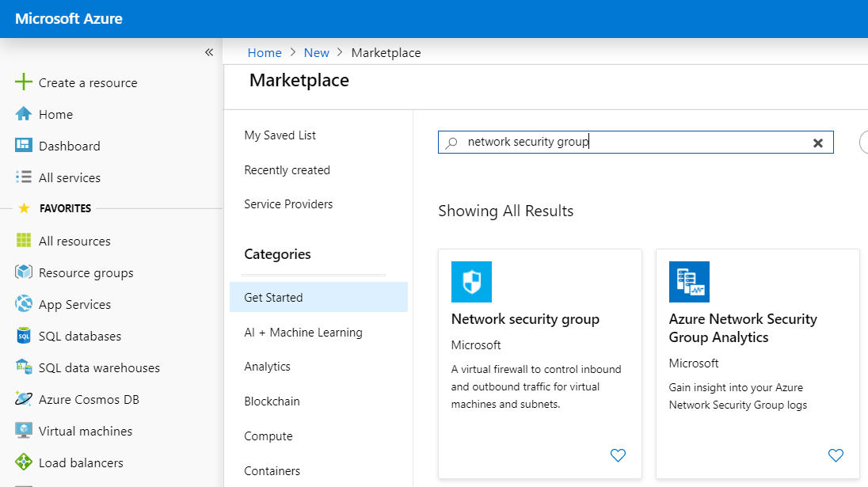The height and width of the screenshot is (487, 868).
Task: Open the Network security group title
Action: [x=525, y=319]
